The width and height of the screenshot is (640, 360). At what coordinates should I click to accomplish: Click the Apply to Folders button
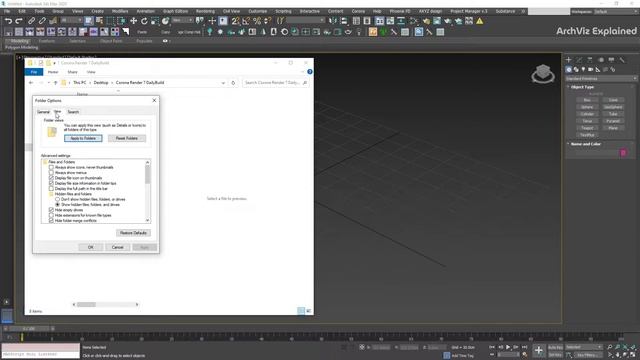83,138
